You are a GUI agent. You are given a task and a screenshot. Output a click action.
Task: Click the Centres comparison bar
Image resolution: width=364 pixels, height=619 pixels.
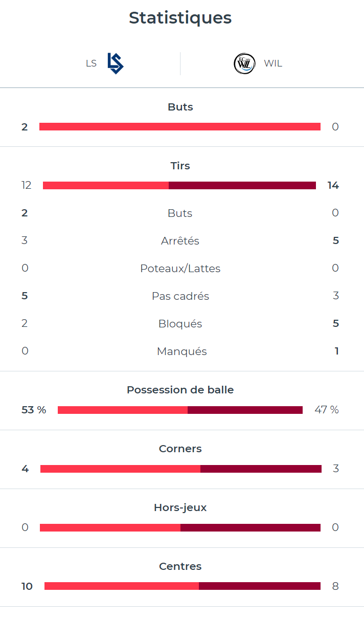click(183, 586)
